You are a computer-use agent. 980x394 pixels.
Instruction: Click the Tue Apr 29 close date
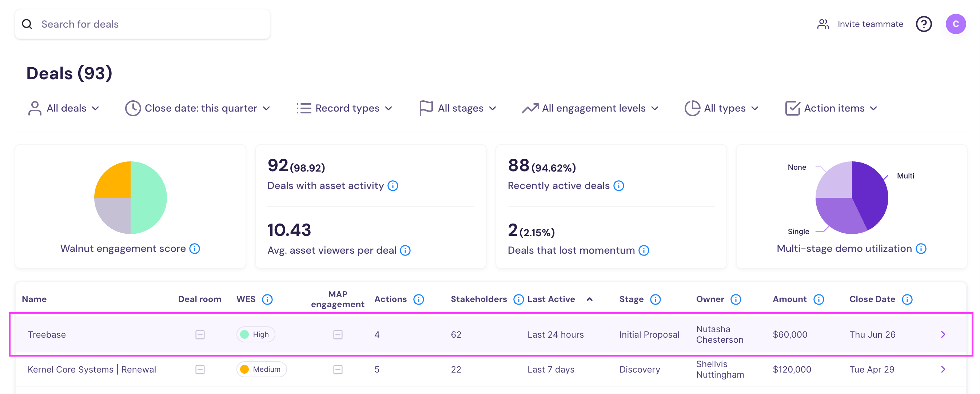coord(872,370)
